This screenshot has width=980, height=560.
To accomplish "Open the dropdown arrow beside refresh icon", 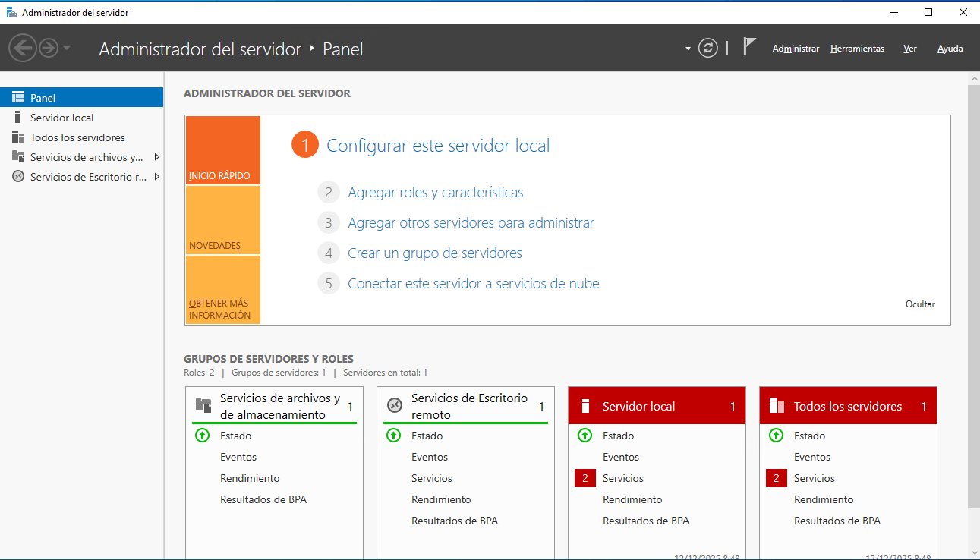I will click(688, 49).
